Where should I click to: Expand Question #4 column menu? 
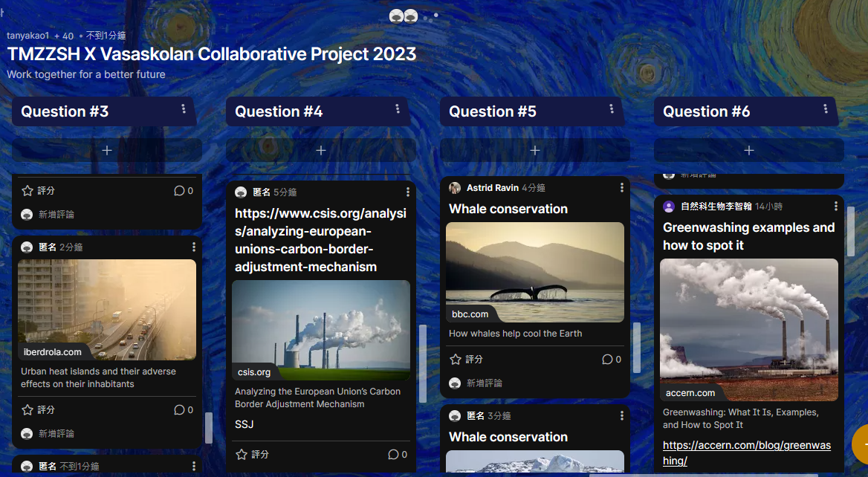pyautogui.click(x=398, y=109)
